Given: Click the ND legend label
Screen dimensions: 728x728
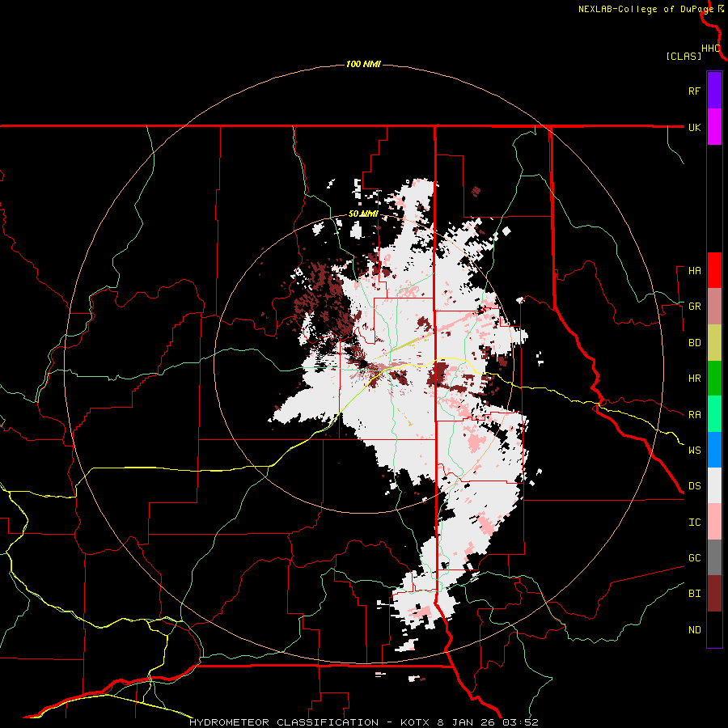Looking at the screenshot, I should click(695, 630).
